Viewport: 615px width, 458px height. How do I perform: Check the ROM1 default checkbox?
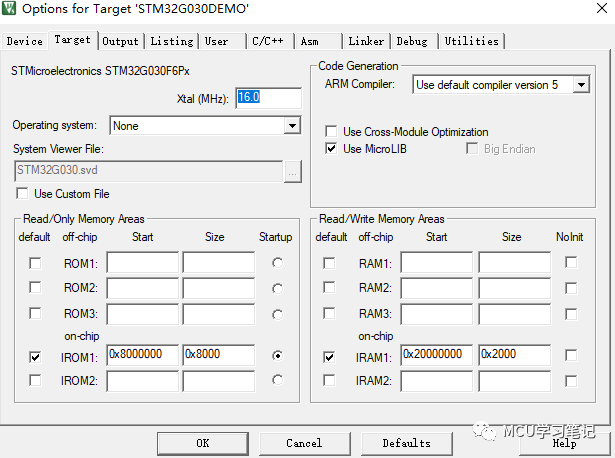[35, 263]
